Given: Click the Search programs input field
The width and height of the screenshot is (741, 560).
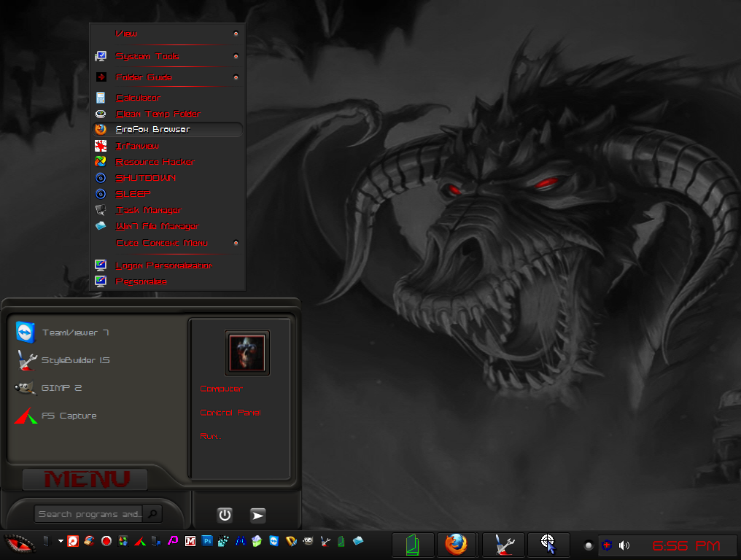Looking at the screenshot, I should 89,514.
